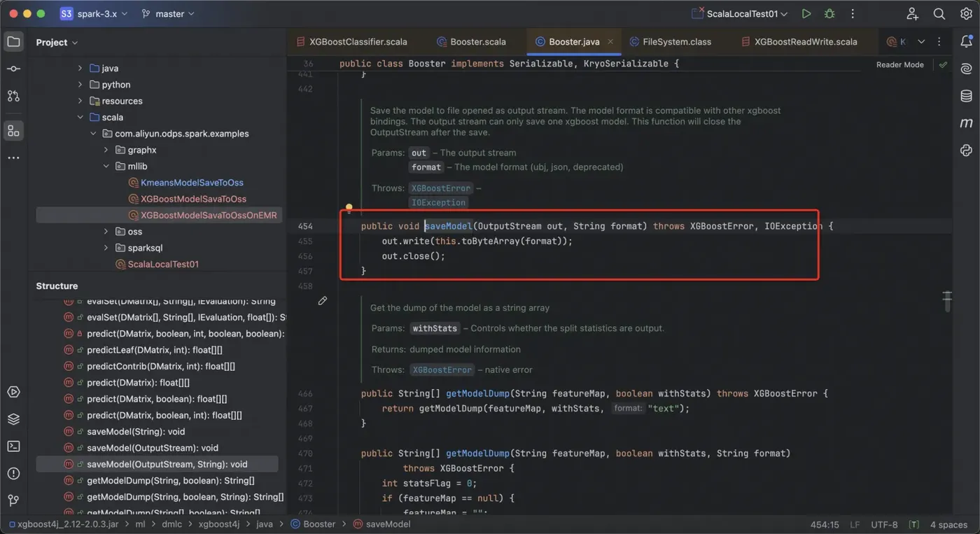The image size is (980, 534).
Task: Close the Booster.java tab
Action: coord(610,42)
